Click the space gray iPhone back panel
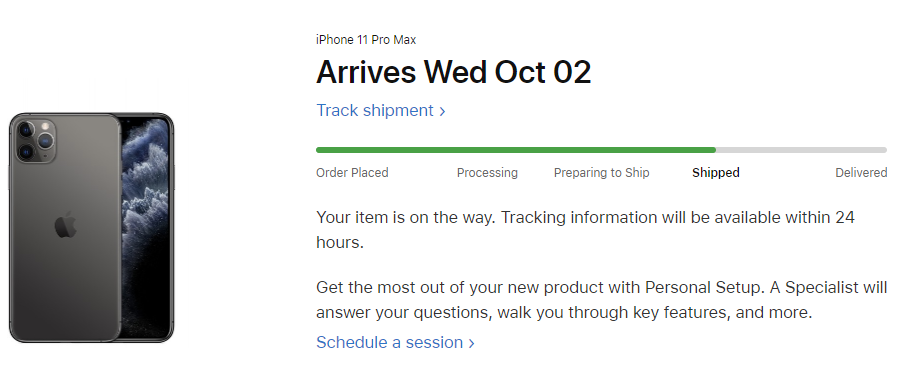This screenshot has width=899, height=386. tap(65, 228)
